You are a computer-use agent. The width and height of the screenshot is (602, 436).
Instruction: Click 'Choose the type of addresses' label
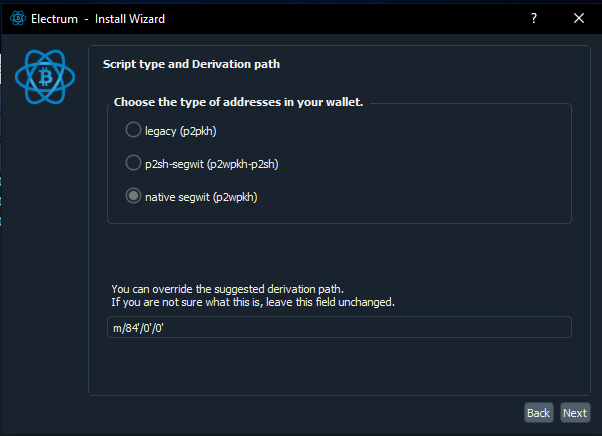(238, 102)
